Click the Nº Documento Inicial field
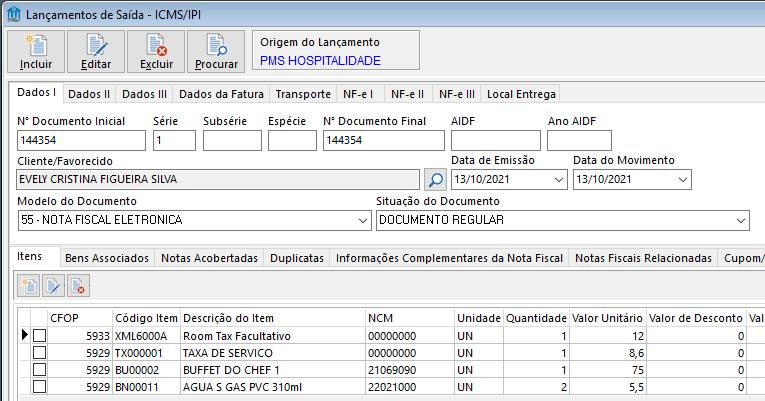This screenshot has height=401, width=765. tap(81, 140)
